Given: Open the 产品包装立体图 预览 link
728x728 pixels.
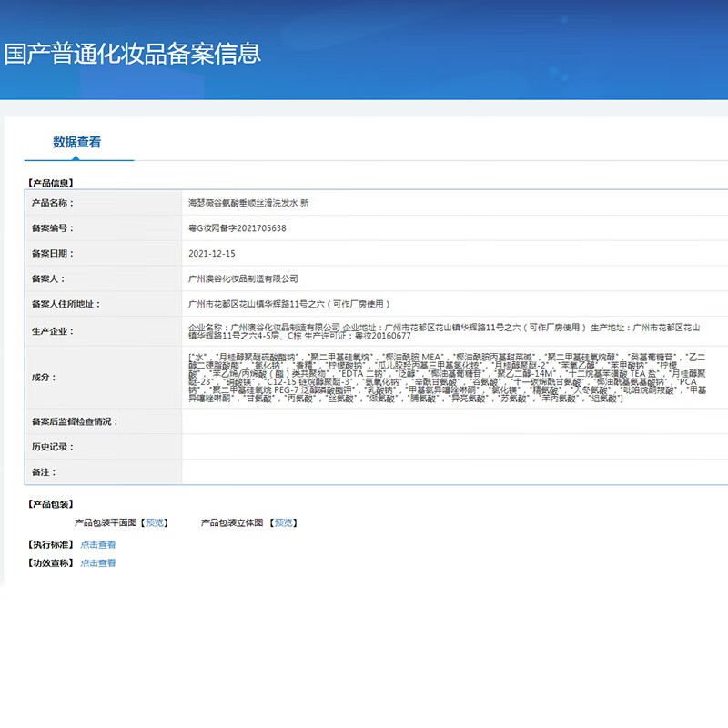Looking at the screenshot, I should point(284,522).
